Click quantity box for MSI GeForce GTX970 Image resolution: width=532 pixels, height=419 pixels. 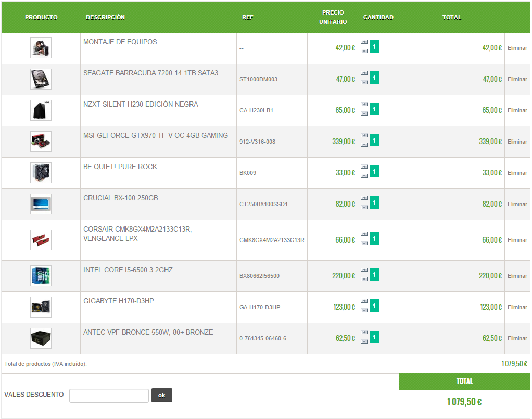click(x=374, y=140)
